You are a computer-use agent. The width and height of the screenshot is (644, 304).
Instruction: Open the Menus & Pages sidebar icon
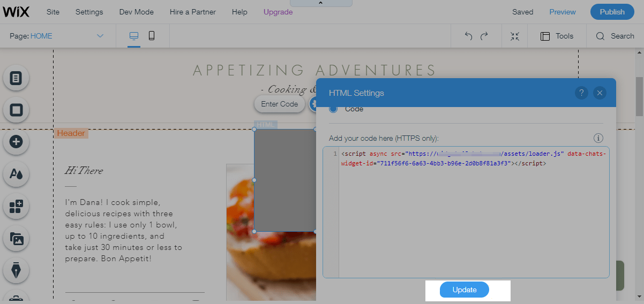click(16, 78)
